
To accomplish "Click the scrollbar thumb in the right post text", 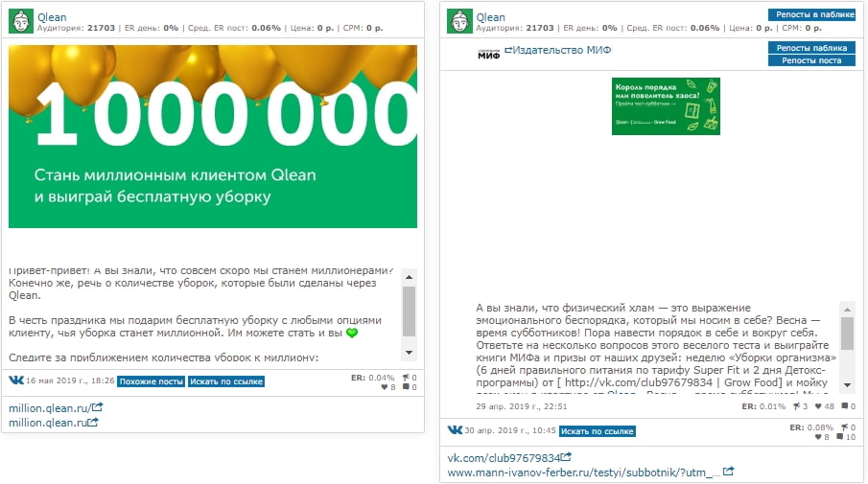I will 847,334.
